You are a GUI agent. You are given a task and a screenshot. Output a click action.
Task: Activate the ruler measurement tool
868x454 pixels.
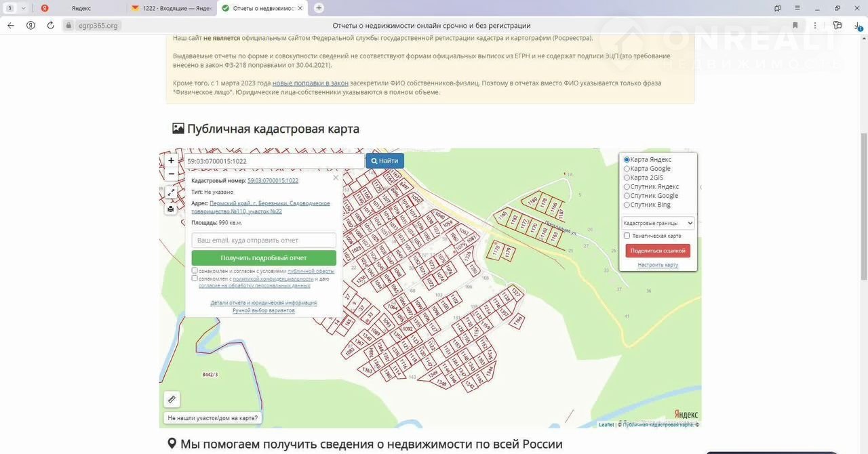(x=172, y=400)
